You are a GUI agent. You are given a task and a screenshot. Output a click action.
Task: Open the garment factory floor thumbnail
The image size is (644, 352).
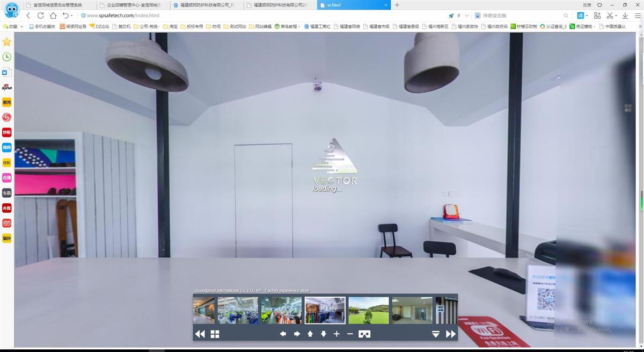(x=238, y=310)
